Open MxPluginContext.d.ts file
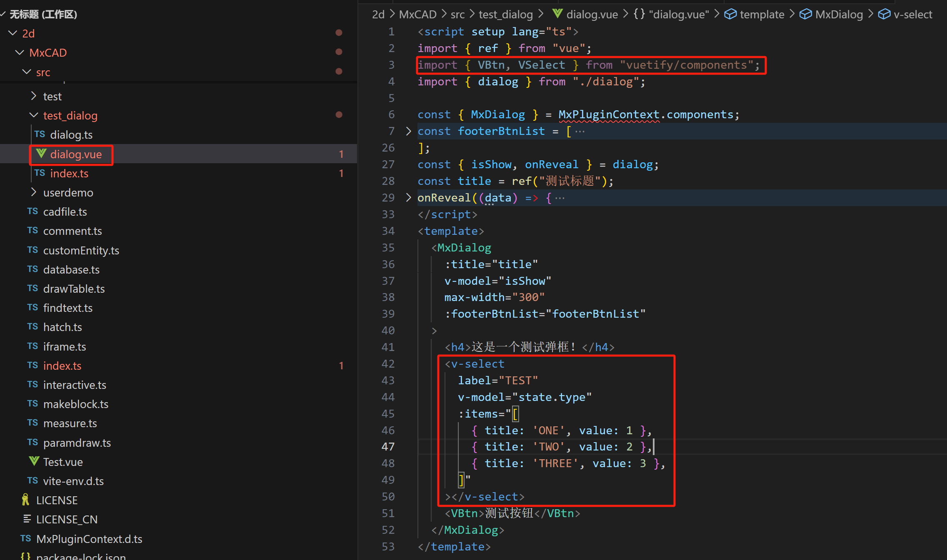Image resolution: width=947 pixels, height=560 pixels. pos(89,539)
